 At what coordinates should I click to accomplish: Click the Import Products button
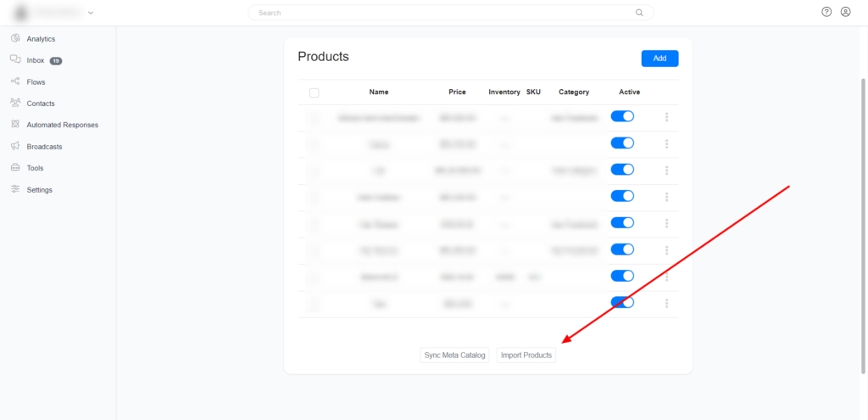tap(526, 356)
